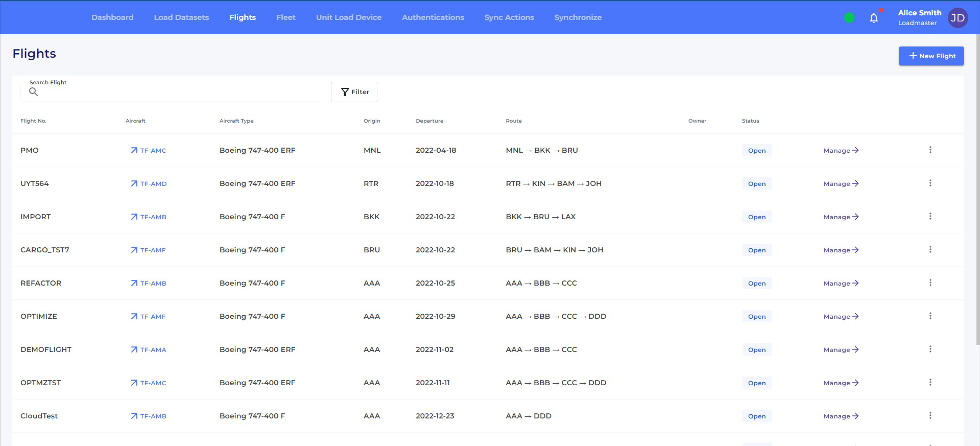Click the Route column header
The image size is (980, 446).
click(x=514, y=121)
